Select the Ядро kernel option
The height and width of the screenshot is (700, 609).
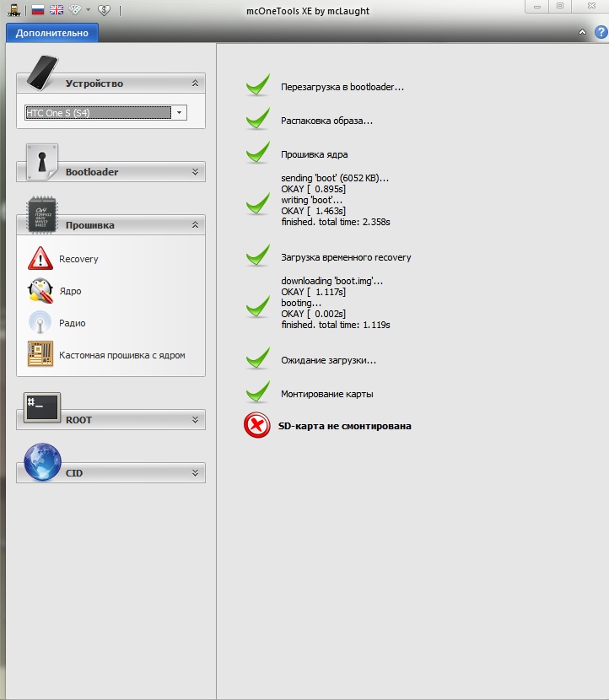[x=70, y=291]
